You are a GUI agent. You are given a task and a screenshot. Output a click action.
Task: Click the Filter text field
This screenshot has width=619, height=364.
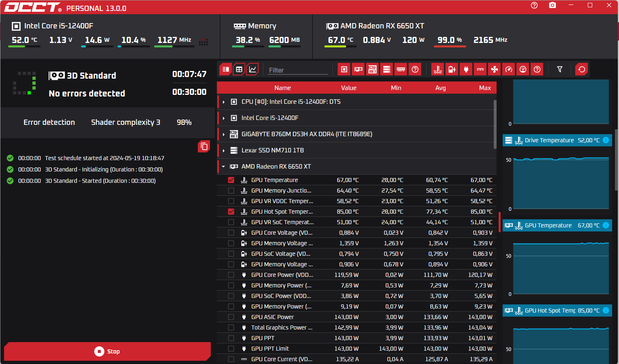coord(298,70)
